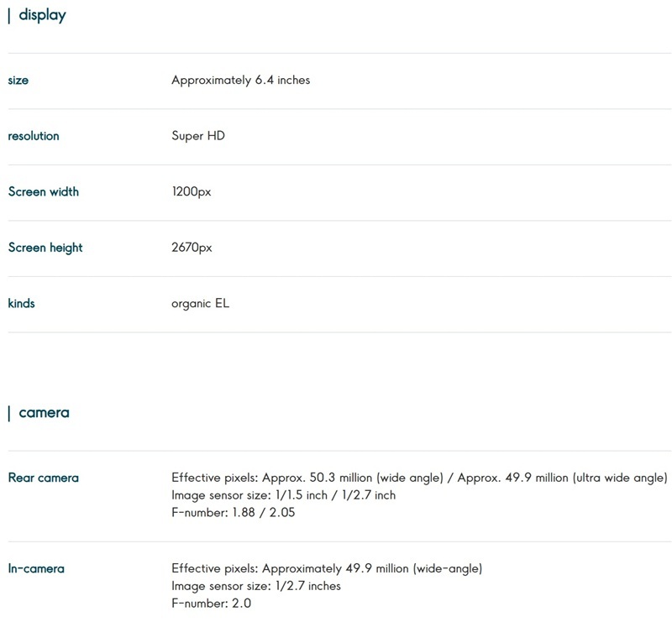Click the F-number 2.0 line
This screenshot has width=672, height=622.
(x=211, y=603)
